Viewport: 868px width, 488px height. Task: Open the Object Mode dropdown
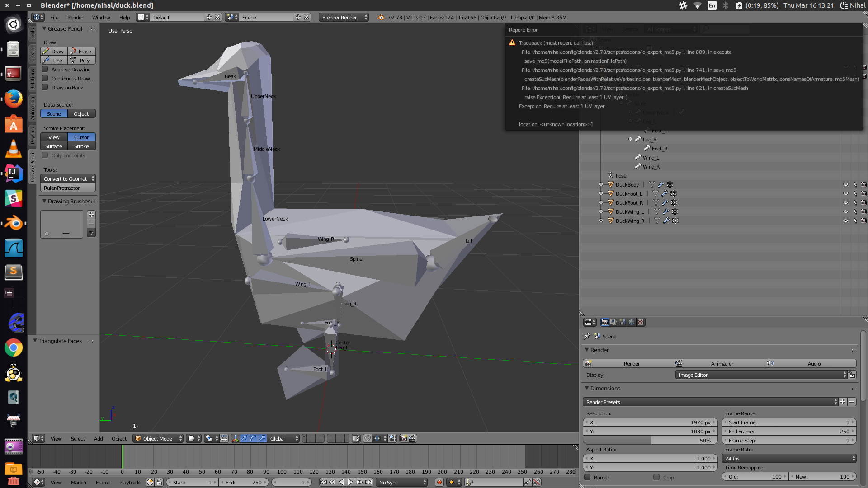tap(158, 438)
